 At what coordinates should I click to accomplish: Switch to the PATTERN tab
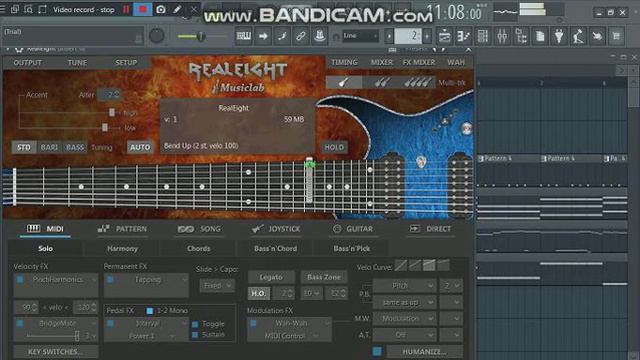pos(122,229)
